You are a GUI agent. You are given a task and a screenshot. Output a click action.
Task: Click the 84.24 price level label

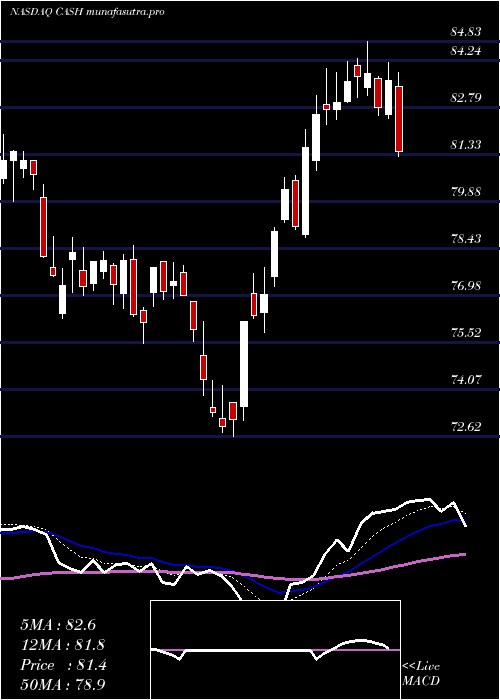tap(466, 51)
